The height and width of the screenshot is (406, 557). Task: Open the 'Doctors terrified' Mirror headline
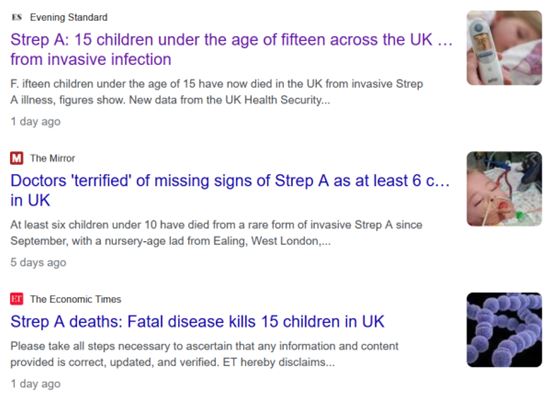[x=230, y=190]
